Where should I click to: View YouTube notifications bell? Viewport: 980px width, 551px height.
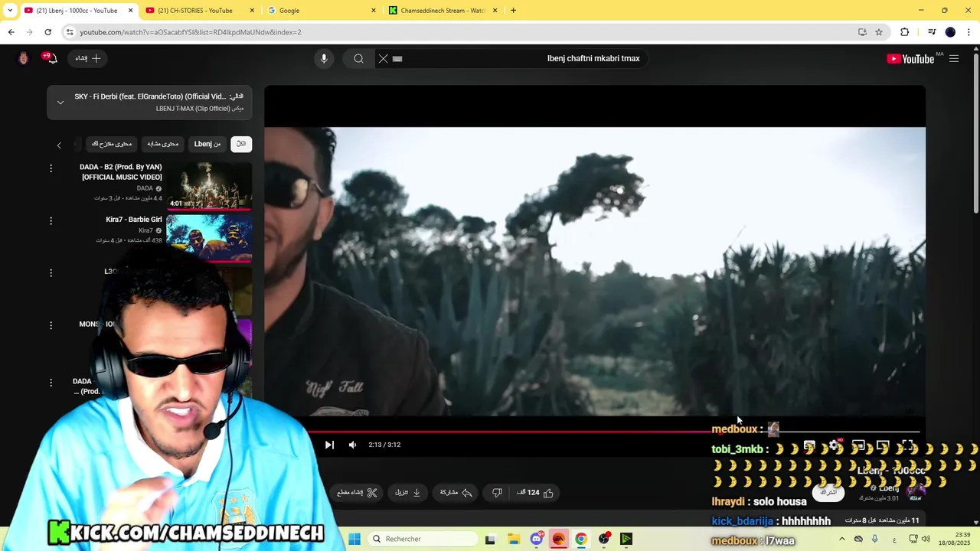coord(52,59)
